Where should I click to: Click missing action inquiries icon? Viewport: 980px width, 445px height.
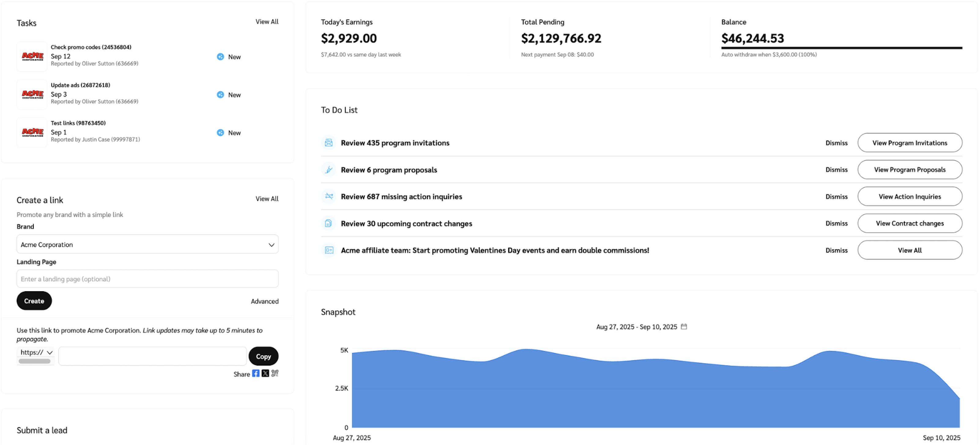tap(329, 197)
